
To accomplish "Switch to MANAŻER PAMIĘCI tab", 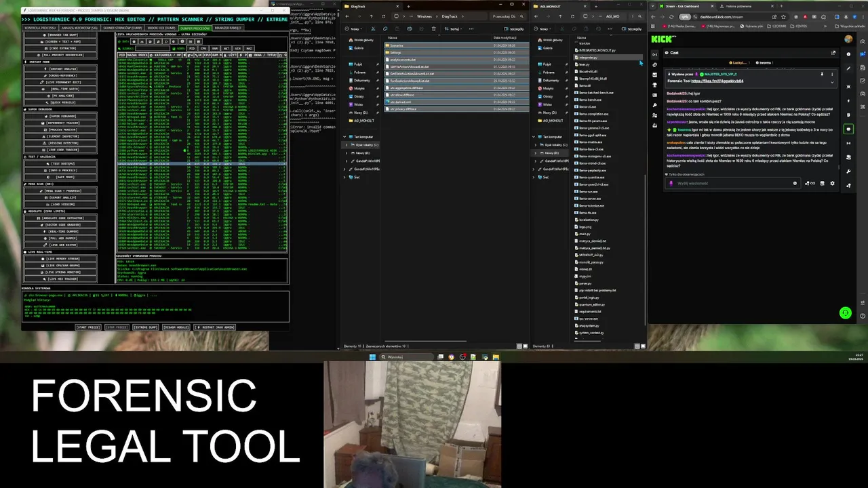I will pyautogui.click(x=228, y=28).
